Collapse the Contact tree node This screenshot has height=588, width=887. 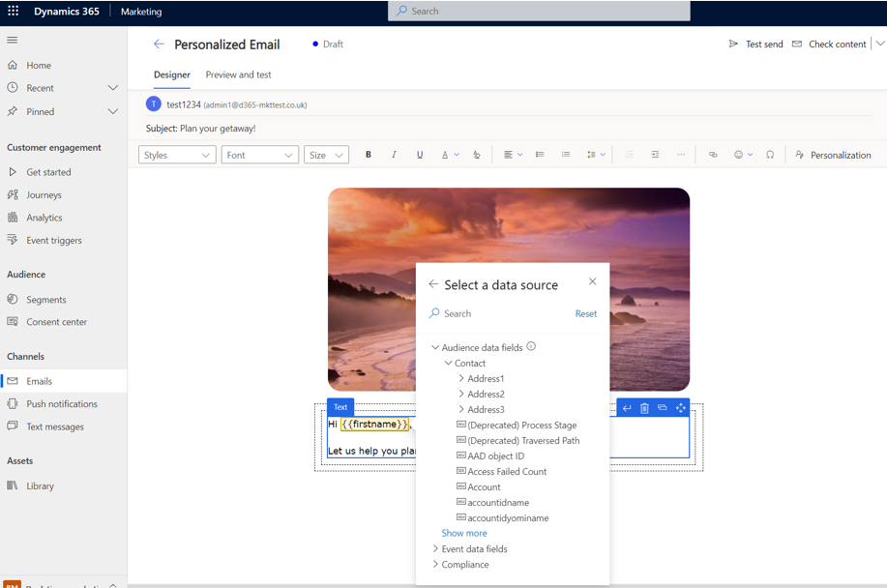point(448,363)
